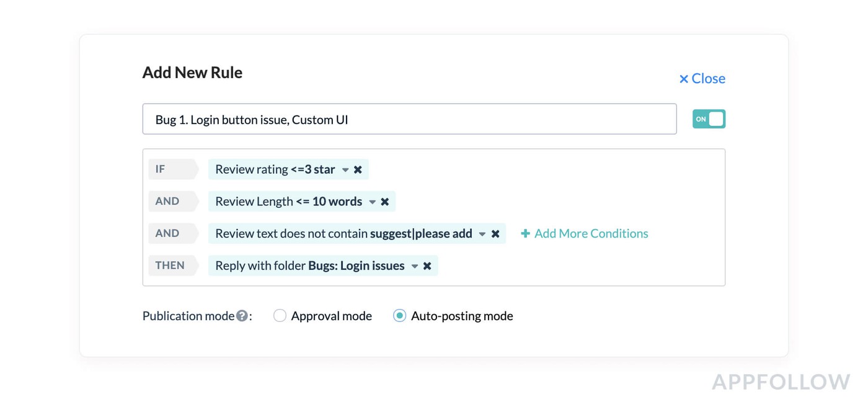
Task: Open the Review text condition dropdown
Action: click(x=482, y=235)
